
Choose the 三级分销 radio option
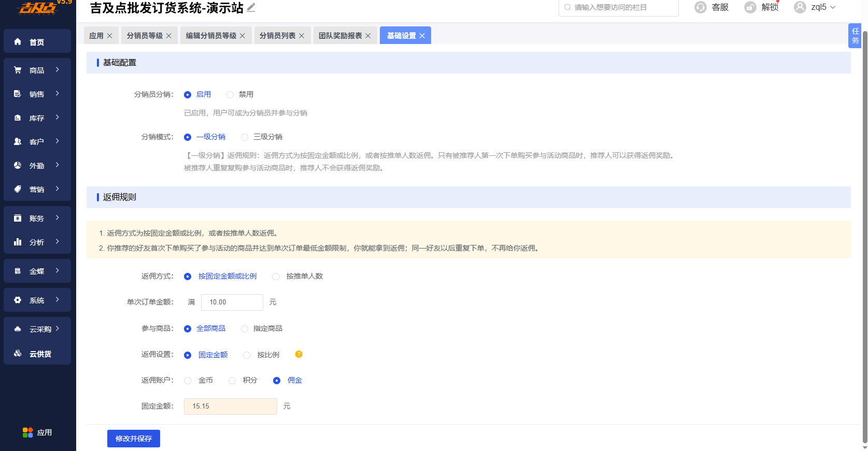245,137
